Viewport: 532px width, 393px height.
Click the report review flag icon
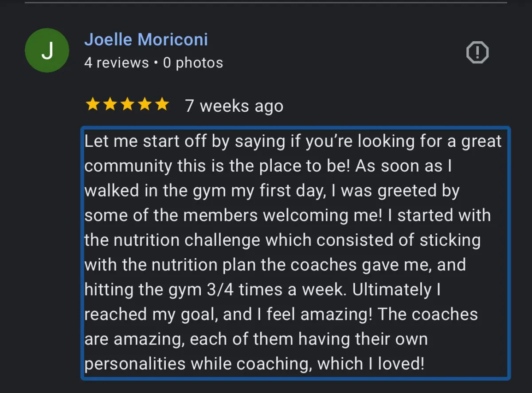(477, 53)
